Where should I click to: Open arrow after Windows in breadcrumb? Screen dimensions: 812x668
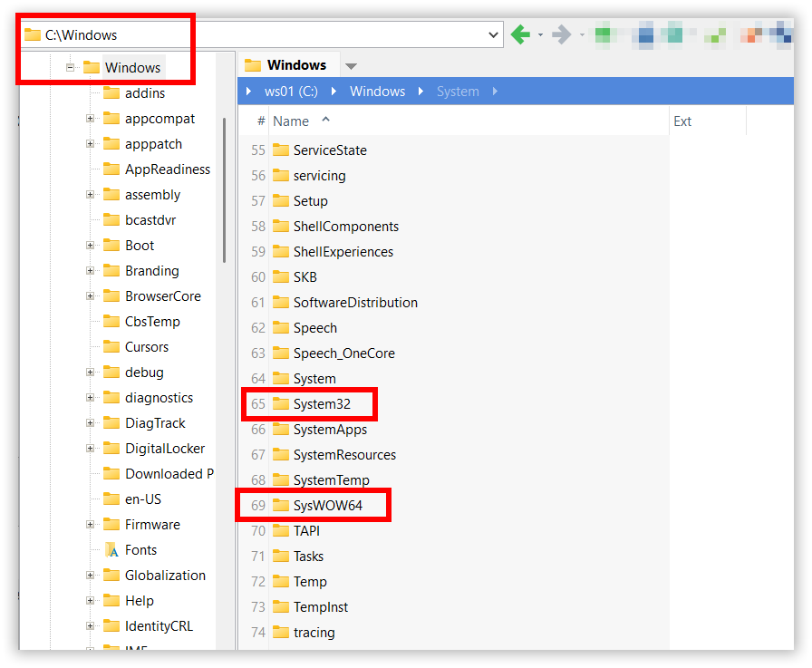420,92
